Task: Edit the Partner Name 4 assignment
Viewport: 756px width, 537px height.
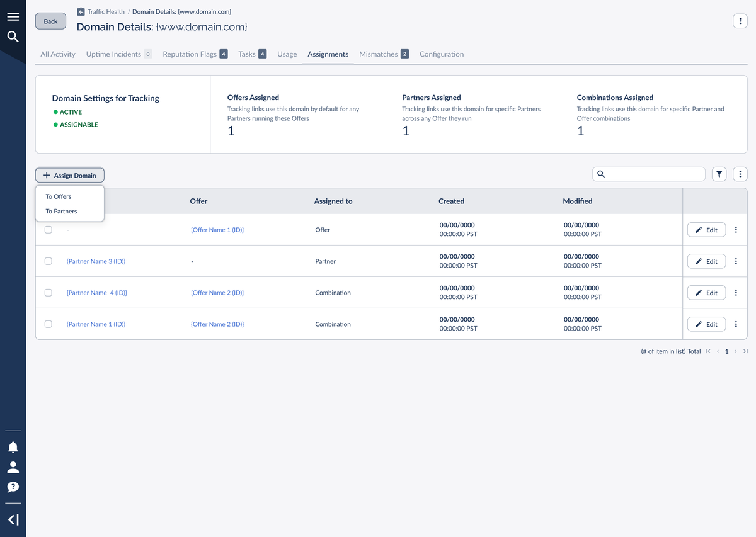Action: click(706, 293)
